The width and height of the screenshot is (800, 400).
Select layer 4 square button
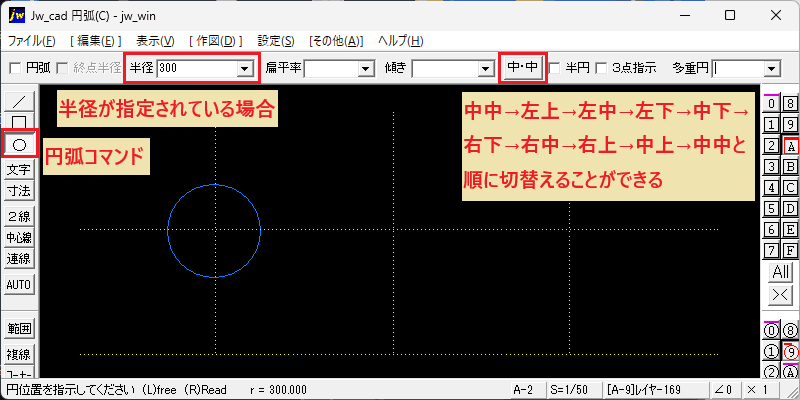click(x=772, y=188)
